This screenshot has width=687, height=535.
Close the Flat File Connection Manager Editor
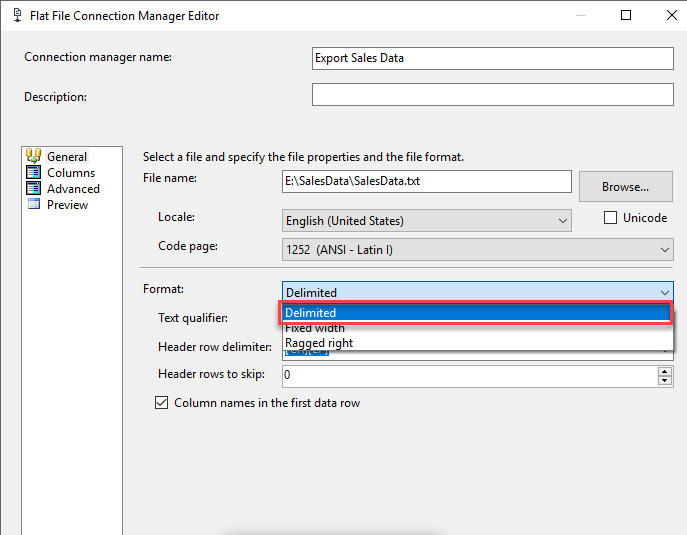click(671, 15)
